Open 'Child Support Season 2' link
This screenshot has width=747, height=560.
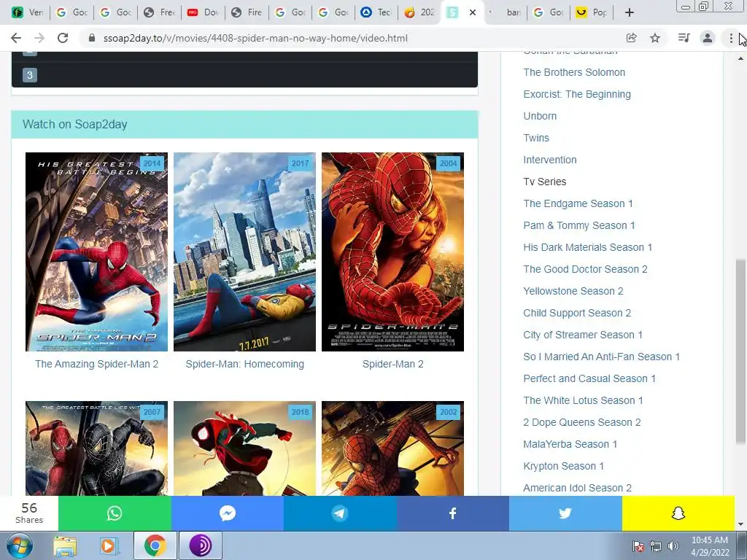point(577,314)
